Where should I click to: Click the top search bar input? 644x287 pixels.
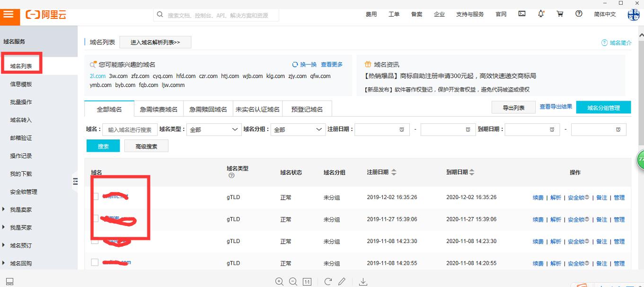coord(216,15)
